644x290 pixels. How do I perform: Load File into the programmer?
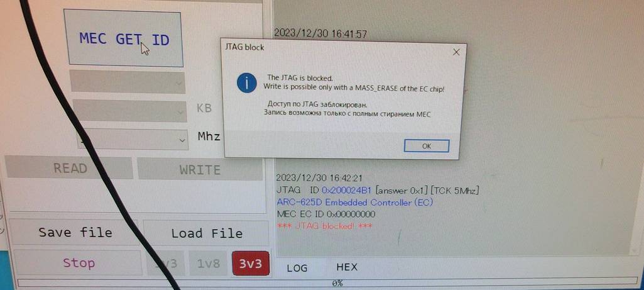(206, 233)
